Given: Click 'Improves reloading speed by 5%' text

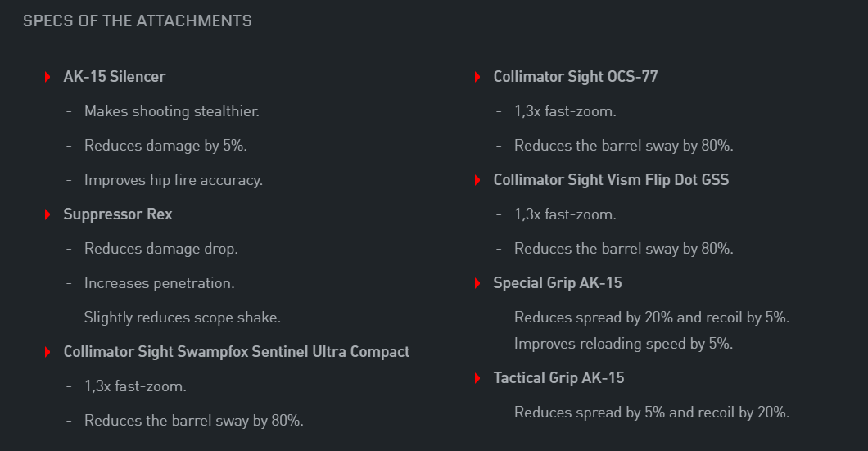Looking at the screenshot, I should point(623,344).
